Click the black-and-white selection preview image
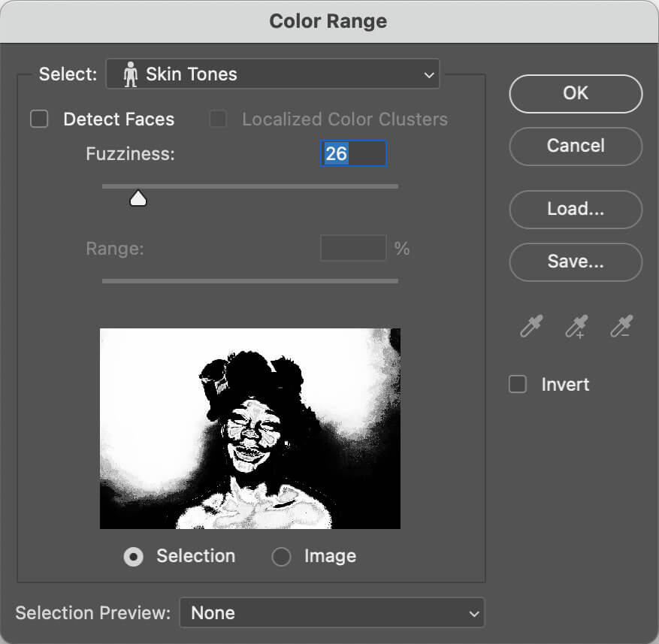 click(250, 428)
